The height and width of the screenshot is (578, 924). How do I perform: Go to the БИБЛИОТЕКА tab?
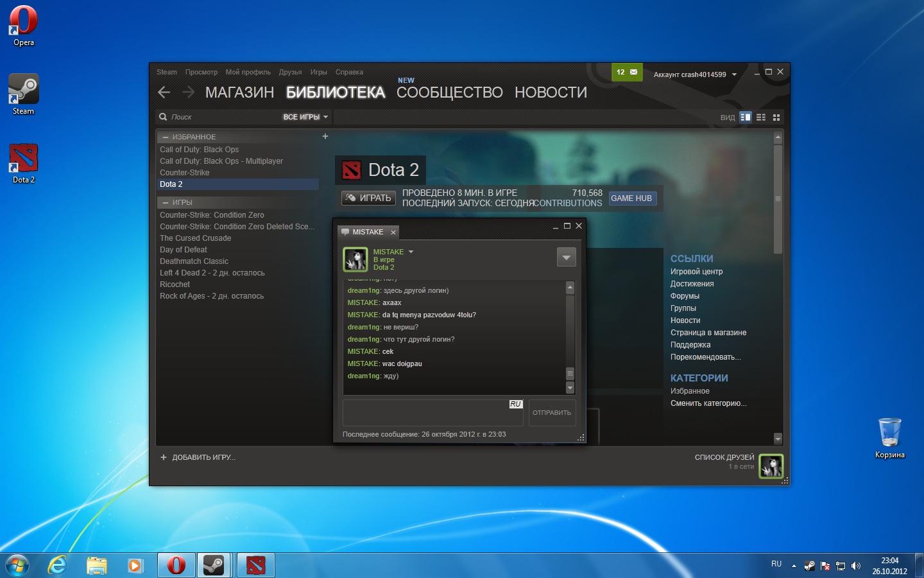(x=336, y=92)
